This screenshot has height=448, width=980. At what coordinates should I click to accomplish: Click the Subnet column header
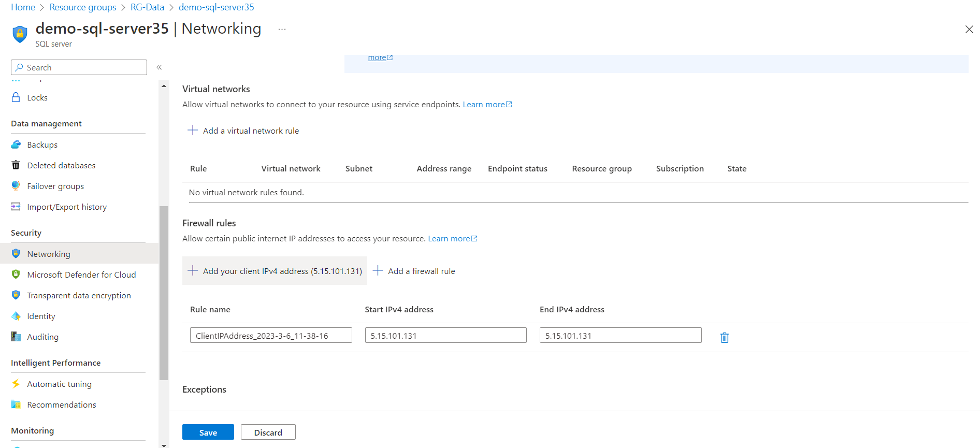(359, 168)
